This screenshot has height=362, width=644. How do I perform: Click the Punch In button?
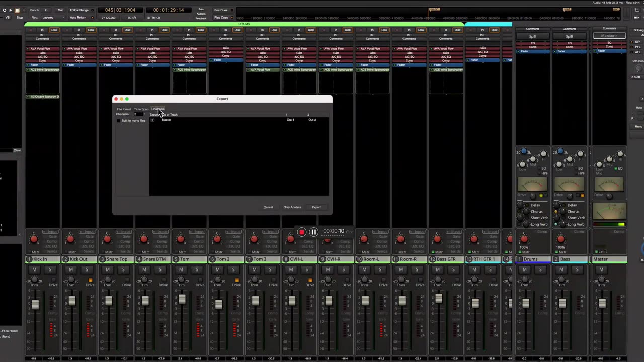tap(46, 10)
